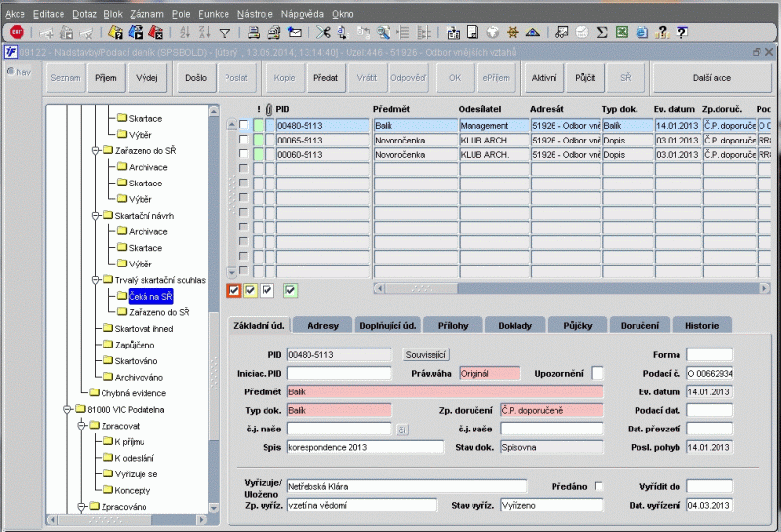781x532 pixels.
Task: Tick the checkbox for row 00480-5113
Action: (244, 126)
